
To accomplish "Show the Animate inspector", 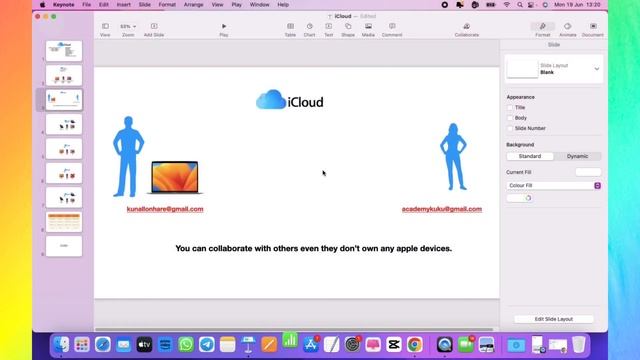I will [568, 29].
